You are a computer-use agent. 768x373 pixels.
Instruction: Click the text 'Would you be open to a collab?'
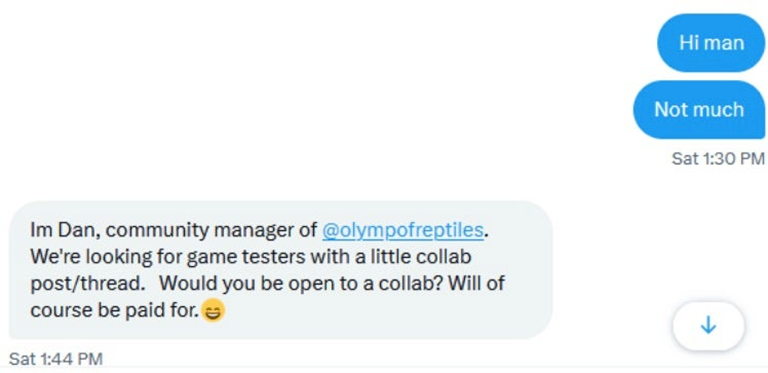301,283
